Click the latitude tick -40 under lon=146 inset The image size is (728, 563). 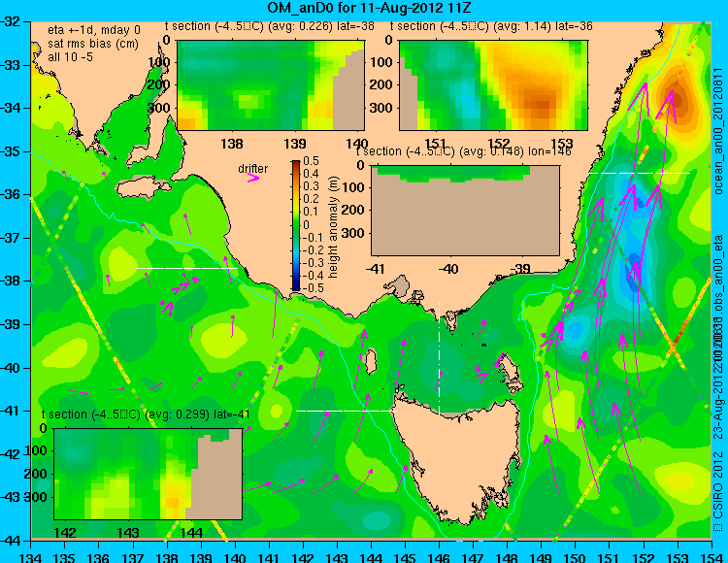(x=448, y=269)
